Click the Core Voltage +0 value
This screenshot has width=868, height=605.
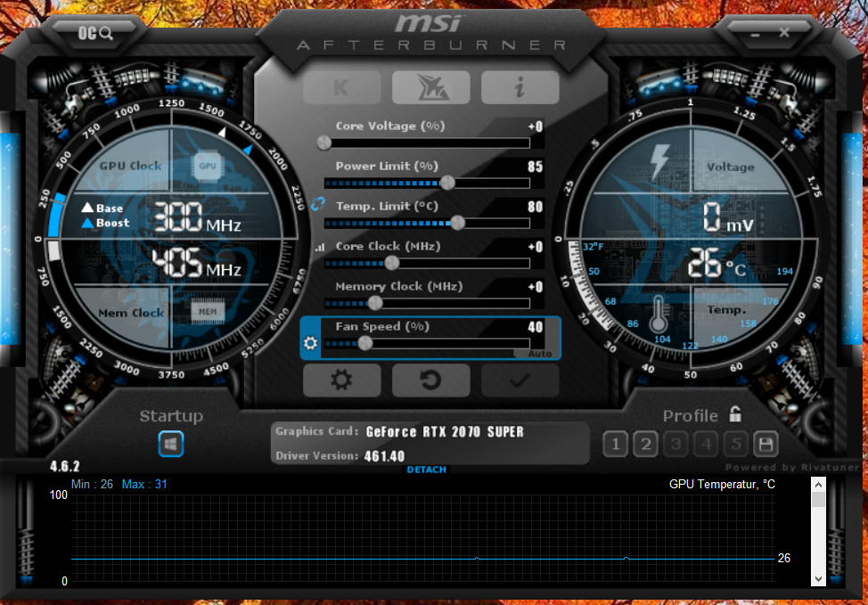[x=535, y=127]
